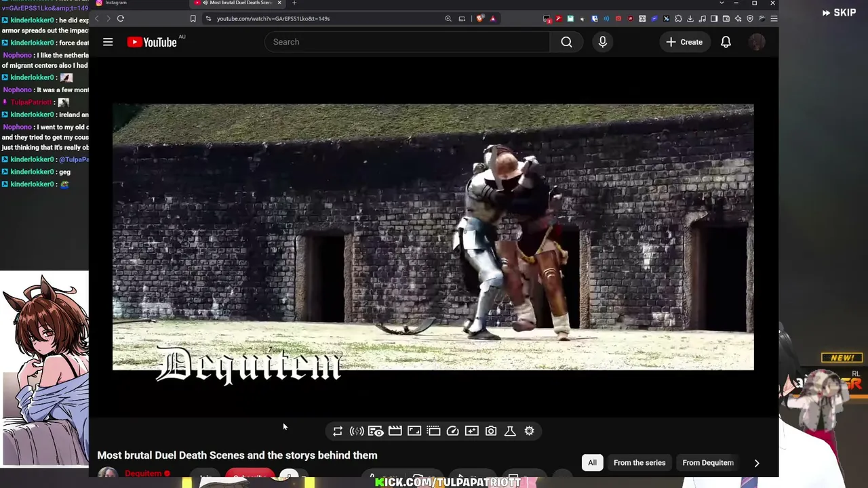
Task: Open the playback speed gauge icon
Action: point(453,431)
